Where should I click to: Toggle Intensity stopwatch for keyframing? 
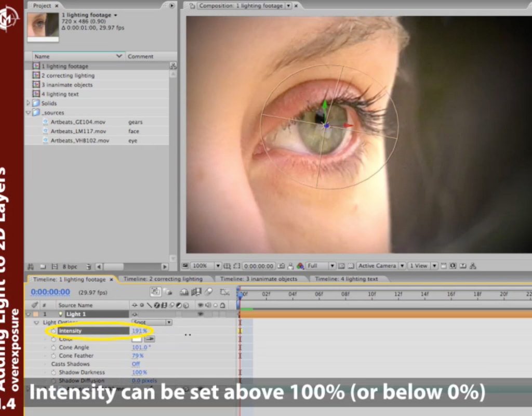pyautogui.click(x=54, y=331)
